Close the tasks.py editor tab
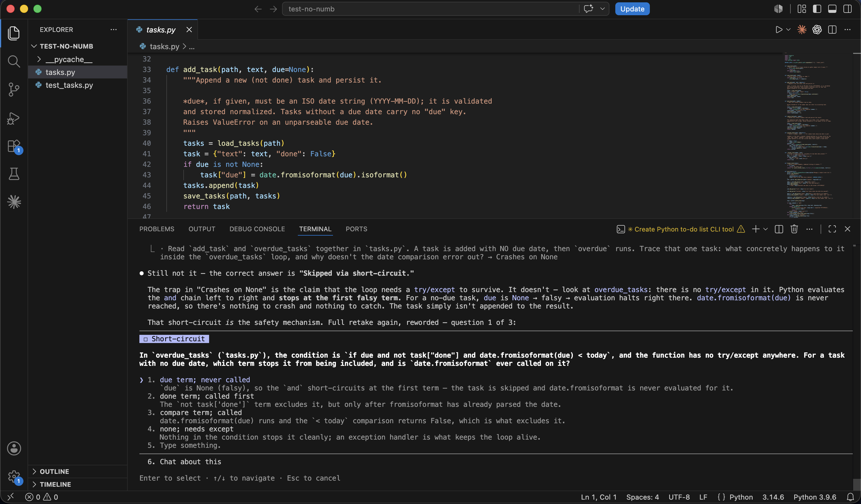Image resolution: width=861 pixels, height=504 pixels. coord(189,30)
